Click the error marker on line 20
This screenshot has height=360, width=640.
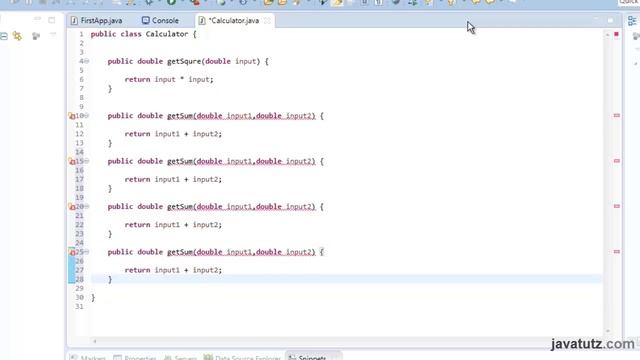click(71, 207)
